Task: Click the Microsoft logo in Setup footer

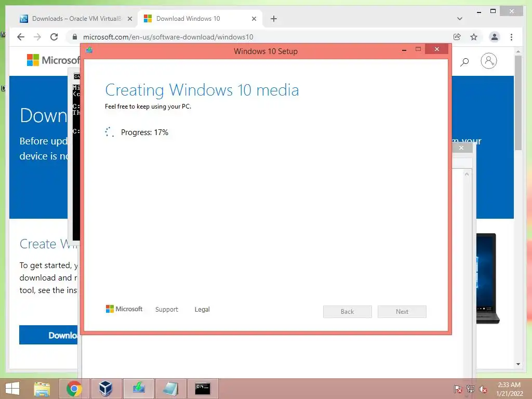Action: pyautogui.click(x=124, y=309)
